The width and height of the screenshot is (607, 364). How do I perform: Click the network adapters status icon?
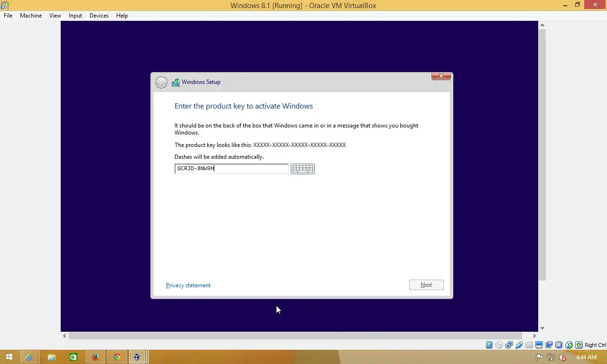click(509, 345)
